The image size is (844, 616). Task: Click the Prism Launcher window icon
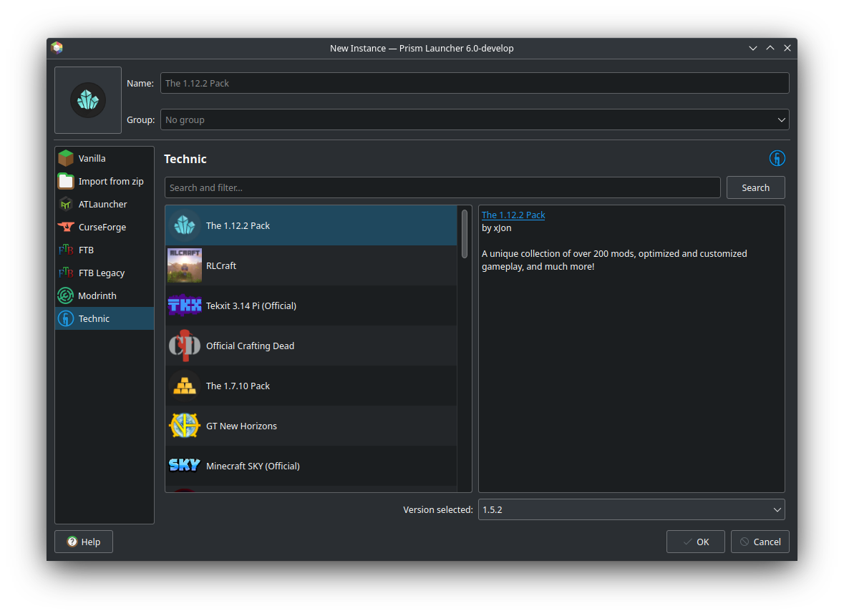click(x=57, y=48)
